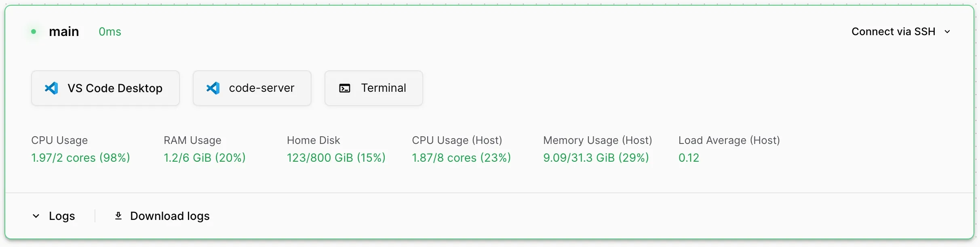Image resolution: width=980 pixels, height=247 pixels.
Task: Click the Home Disk value 123/800 GiB
Action: 336,158
